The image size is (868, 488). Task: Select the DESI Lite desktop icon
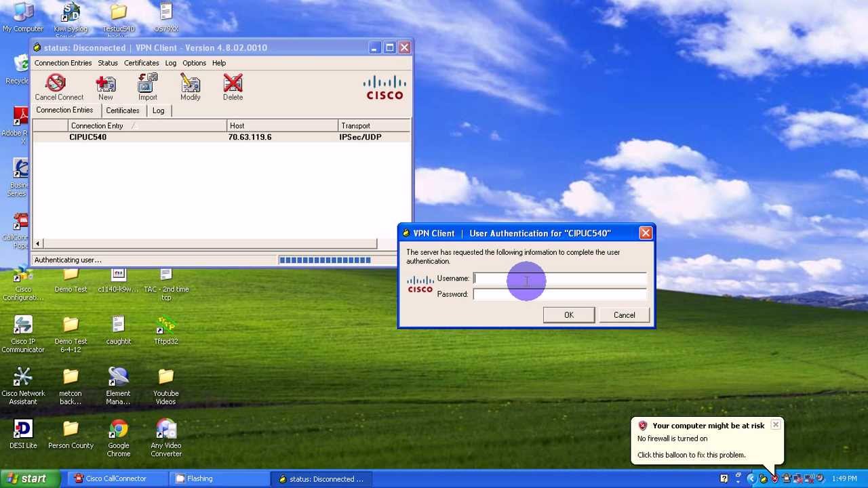coord(22,435)
